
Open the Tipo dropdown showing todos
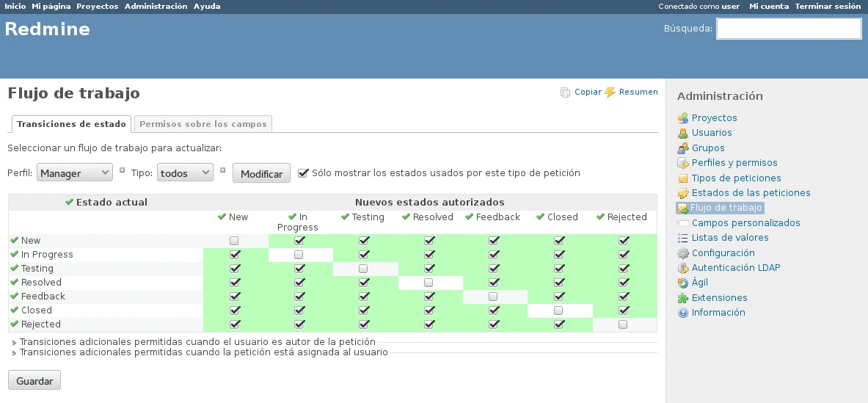pos(185,173)
